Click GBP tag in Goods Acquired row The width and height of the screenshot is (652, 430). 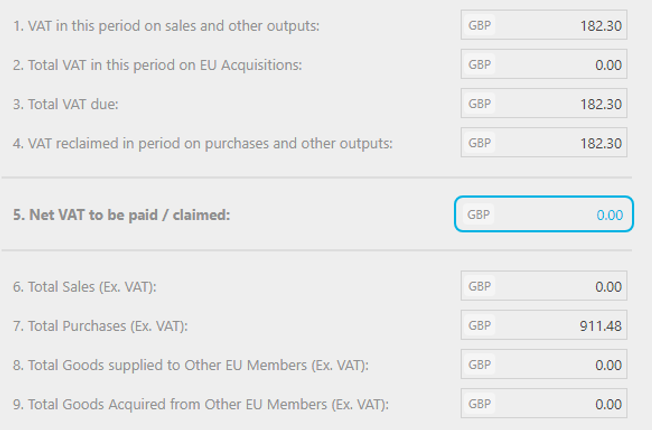pyautogui.click(x=480, y=404)
